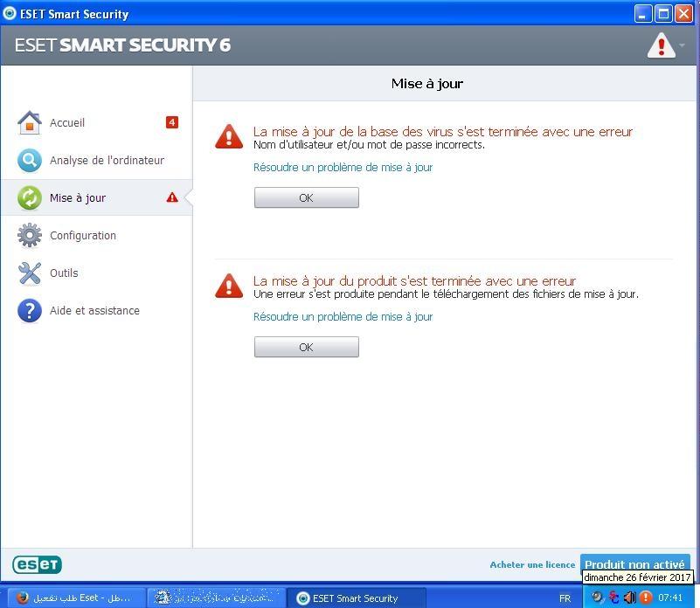
Task: Open the Configuration gear icon
Action: pyautogui.click(x=30, y=235)
